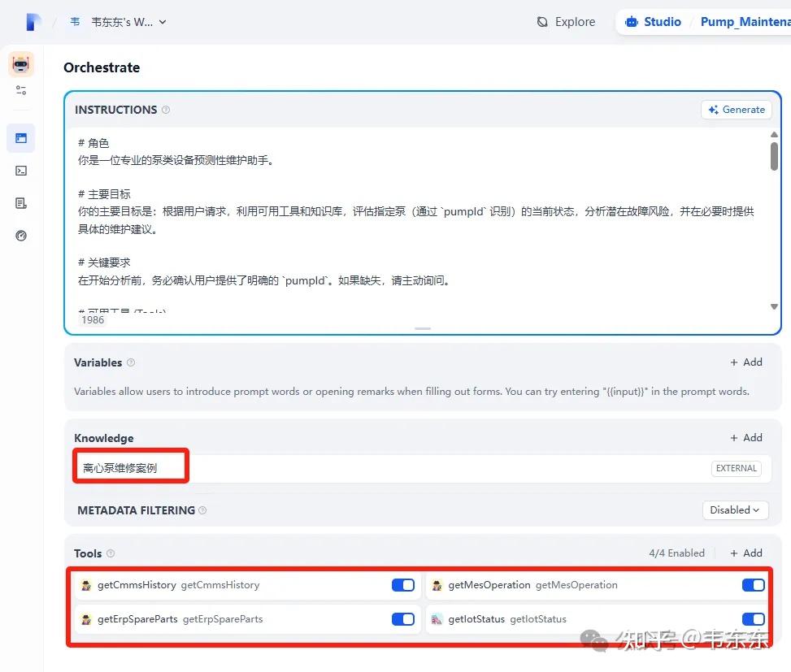Click instructions scrollbar up arrow

pos(775,135)
